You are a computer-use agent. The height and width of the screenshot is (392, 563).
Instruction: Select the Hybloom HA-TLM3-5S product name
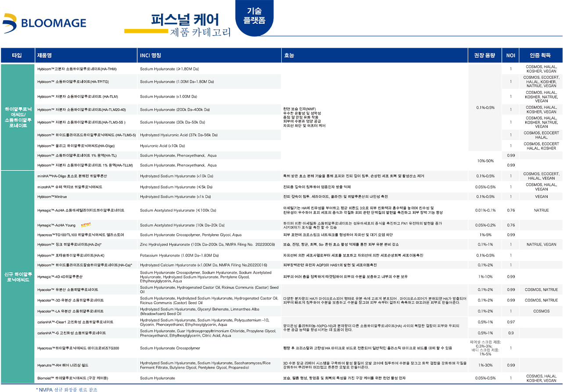[82, 122]
